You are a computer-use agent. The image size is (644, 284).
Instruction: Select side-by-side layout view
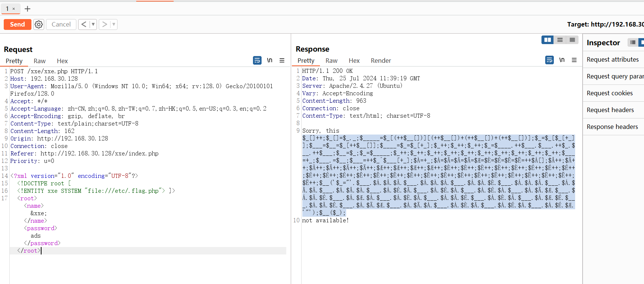(547, 40)
